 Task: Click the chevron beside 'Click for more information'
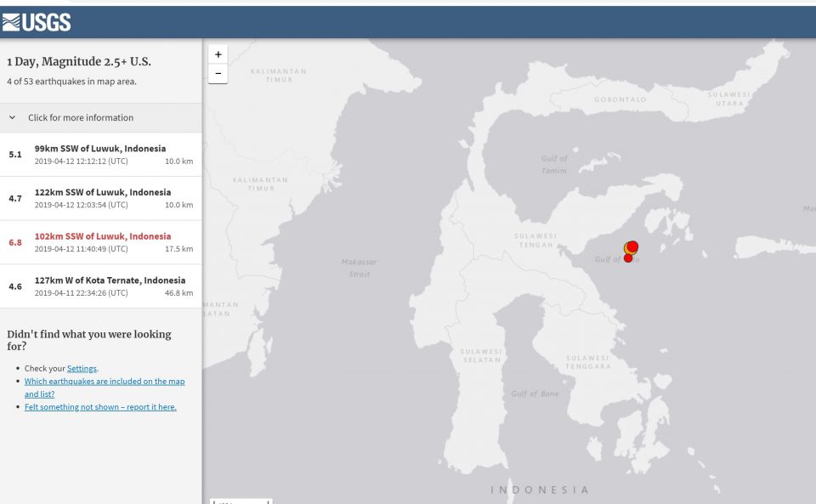[x=13, y=118]
